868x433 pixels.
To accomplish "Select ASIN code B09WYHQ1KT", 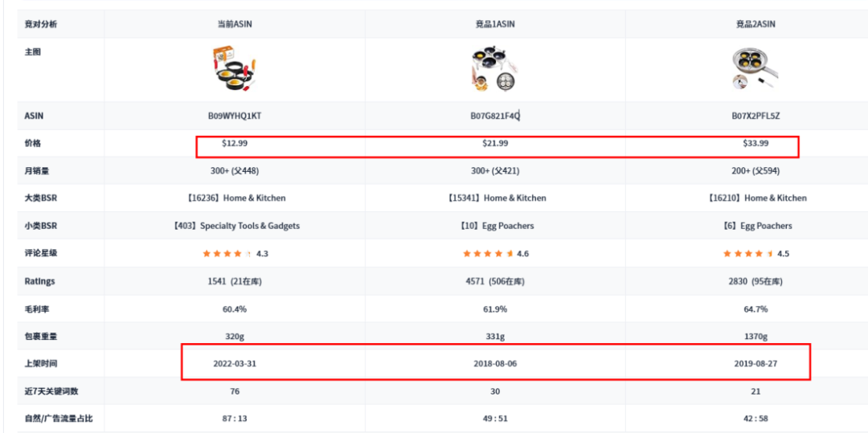I will click(235, 116).
